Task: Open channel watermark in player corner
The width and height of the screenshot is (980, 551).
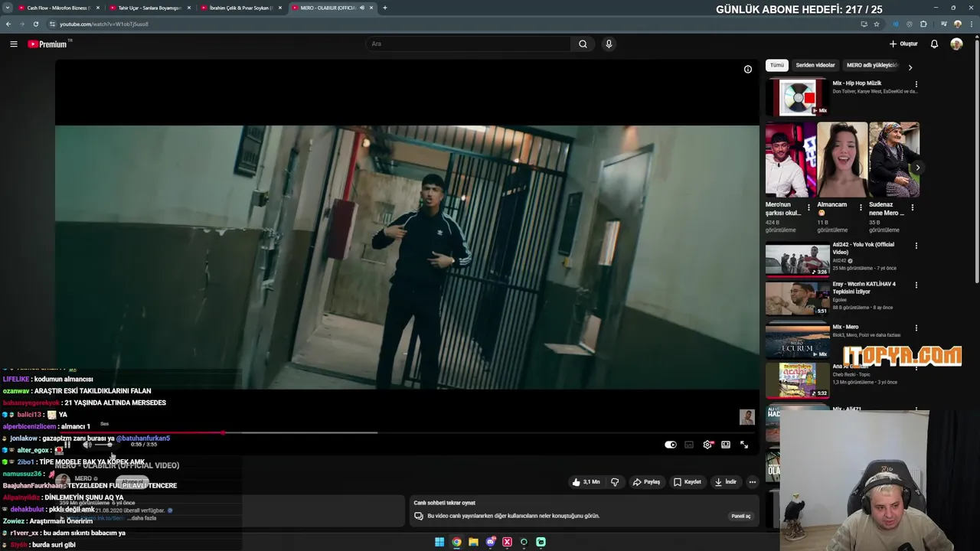Action: click(746, 417)
